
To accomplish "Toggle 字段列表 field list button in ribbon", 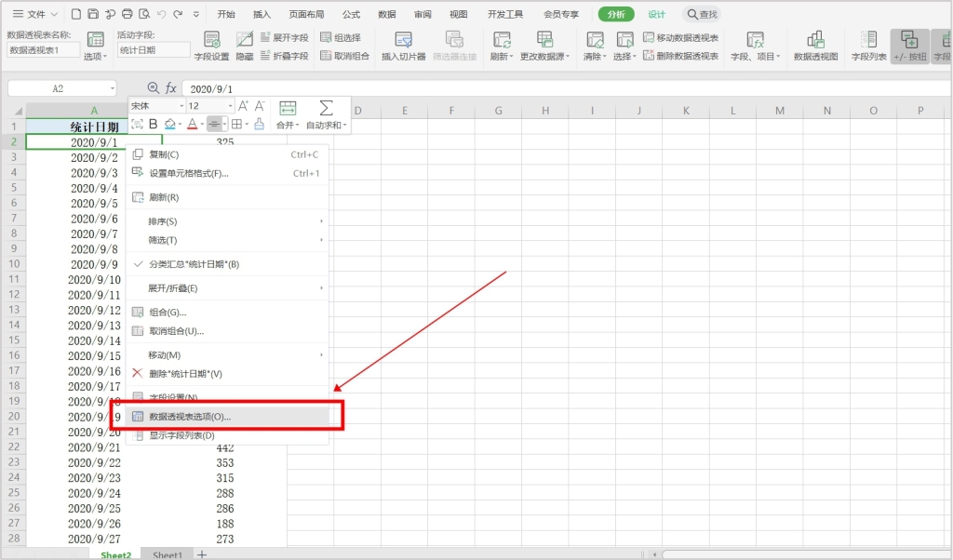I will click(868, 47).
